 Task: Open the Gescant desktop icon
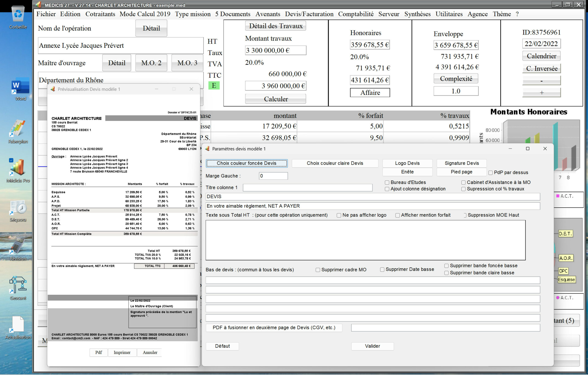[18, 285]
